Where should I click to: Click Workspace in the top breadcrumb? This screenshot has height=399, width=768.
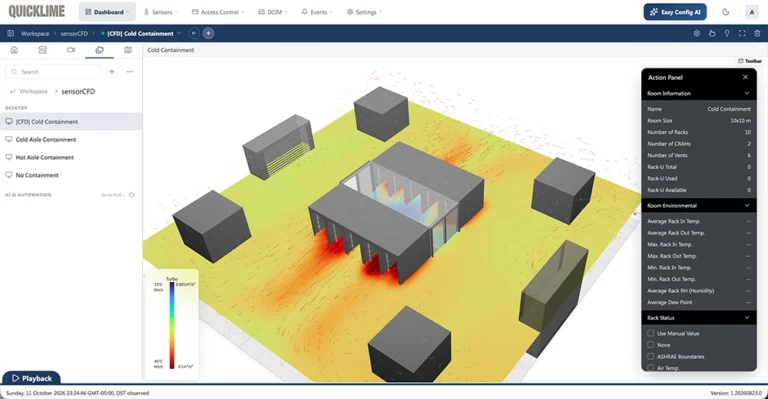point(35,33)
